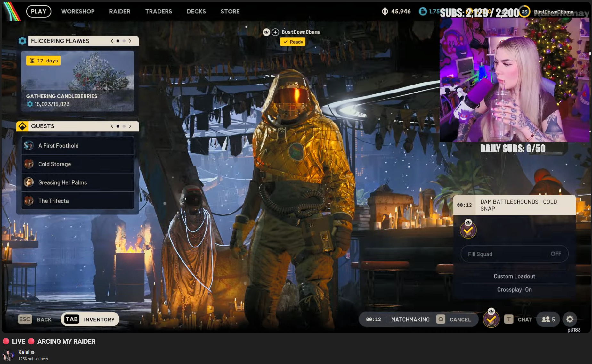Open the PLAY tab
This screenshot has height=364, width=592.
coord(38,12)
